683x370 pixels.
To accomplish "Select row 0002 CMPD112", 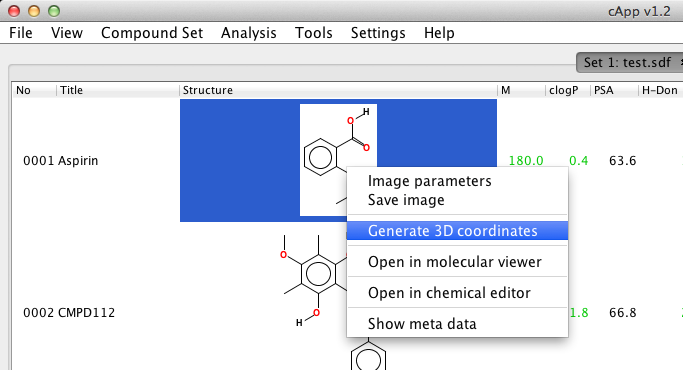I will (x=69, y=312).
